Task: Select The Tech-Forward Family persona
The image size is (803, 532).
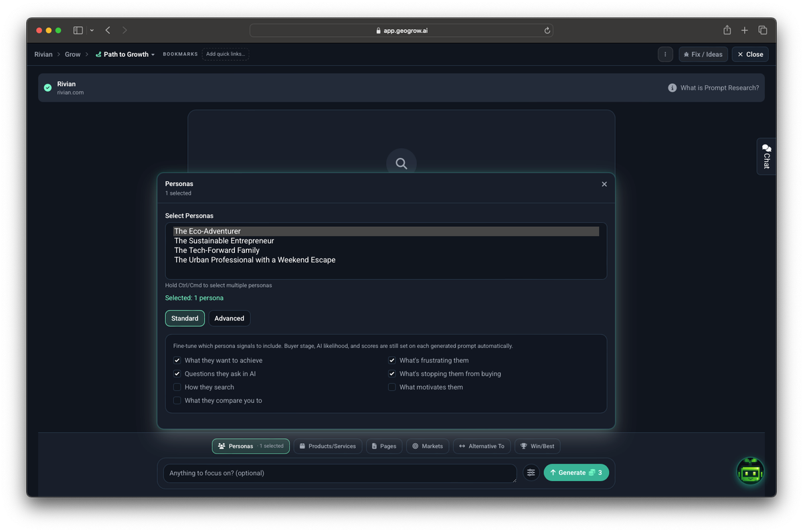Action: pos(386,250)
